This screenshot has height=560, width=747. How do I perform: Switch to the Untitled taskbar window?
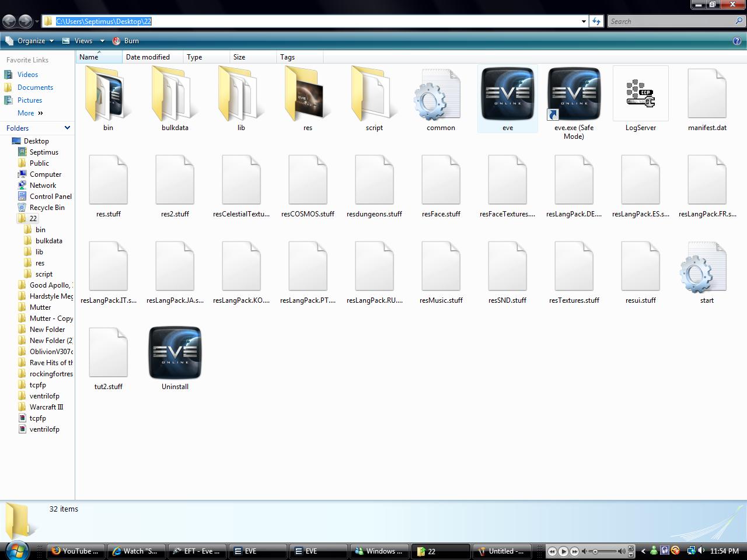click(x=502, y=551)
